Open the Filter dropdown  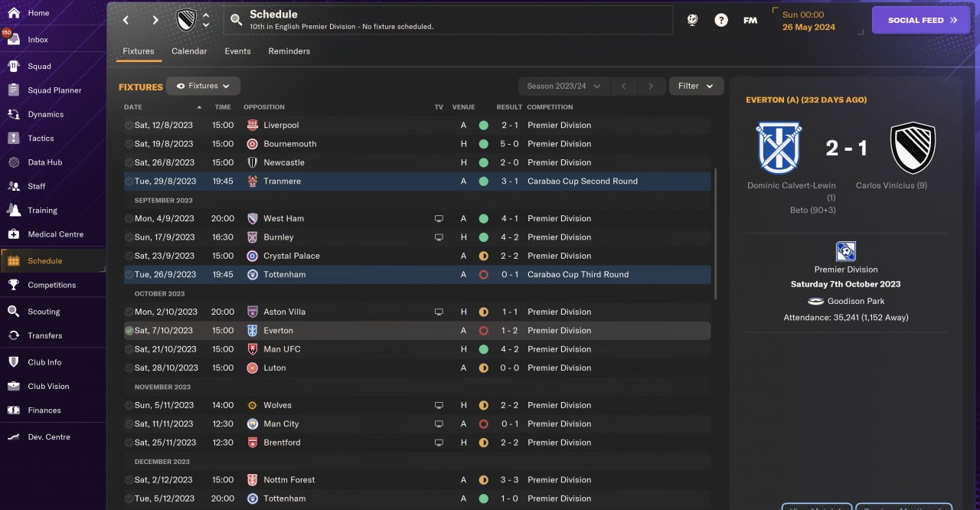coord(696,87)
